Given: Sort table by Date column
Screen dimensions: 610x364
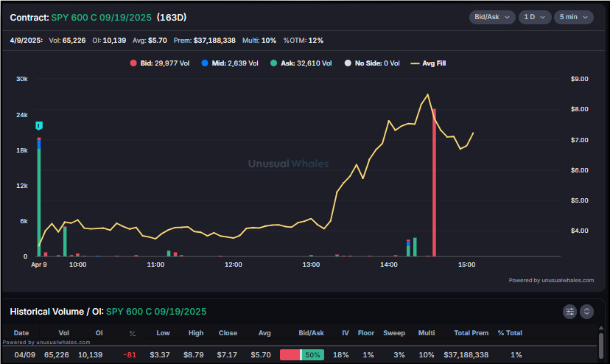Looking at the screenshot, I should coord(21,333).
